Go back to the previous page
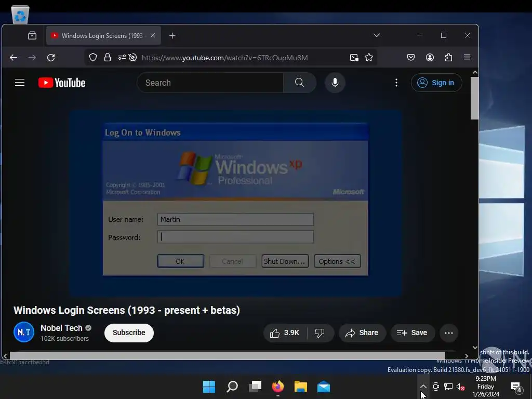 coord(14,58)
